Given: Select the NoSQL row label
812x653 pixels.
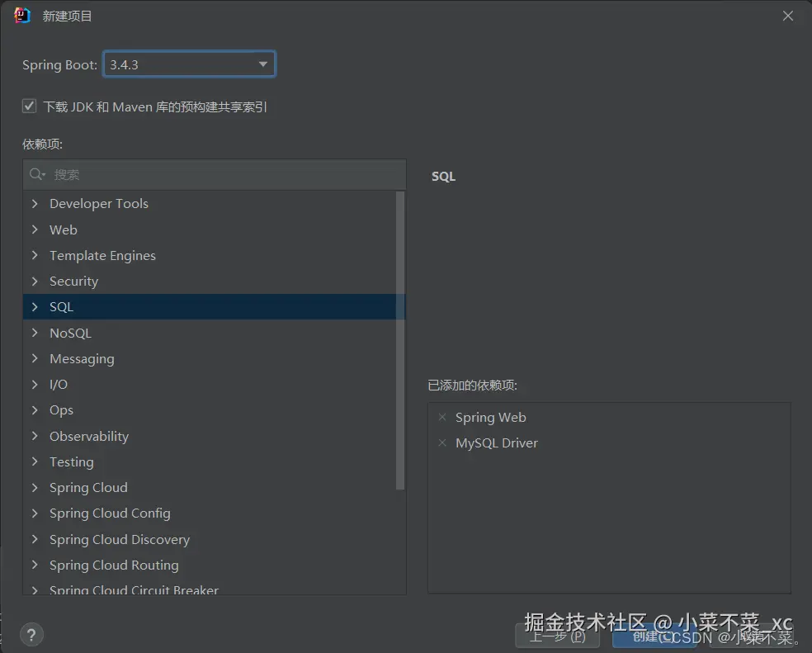Looking at the screenshot, I should pos(70,333).
